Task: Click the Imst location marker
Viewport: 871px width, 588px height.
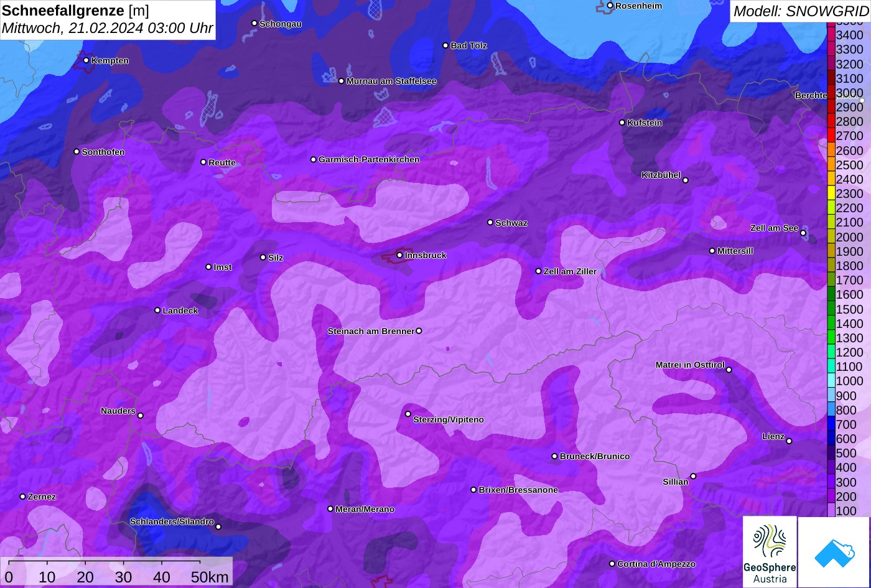Action: [x=208, y=267]
